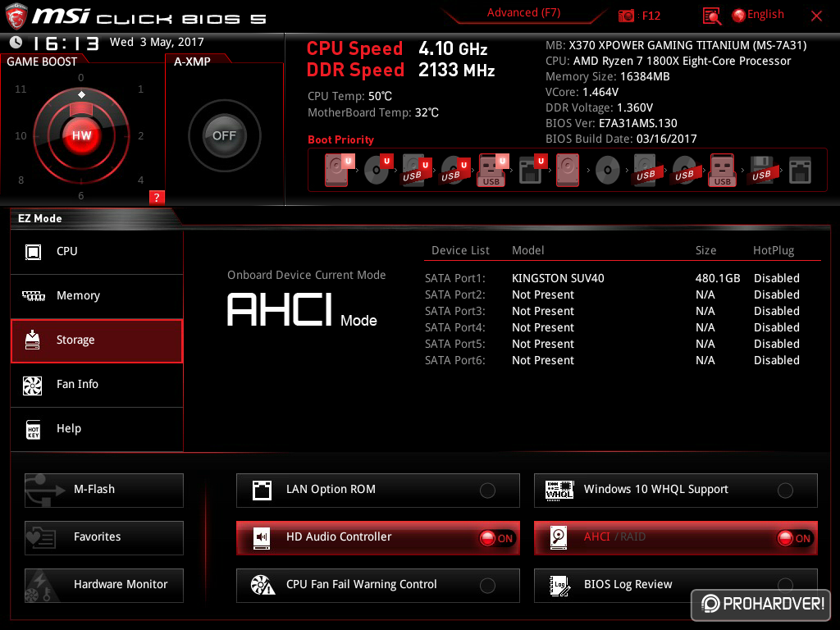Screen dimensions: 840x630
Task: Click the DDR Speed 2133 MHz value
Action: 456,71
